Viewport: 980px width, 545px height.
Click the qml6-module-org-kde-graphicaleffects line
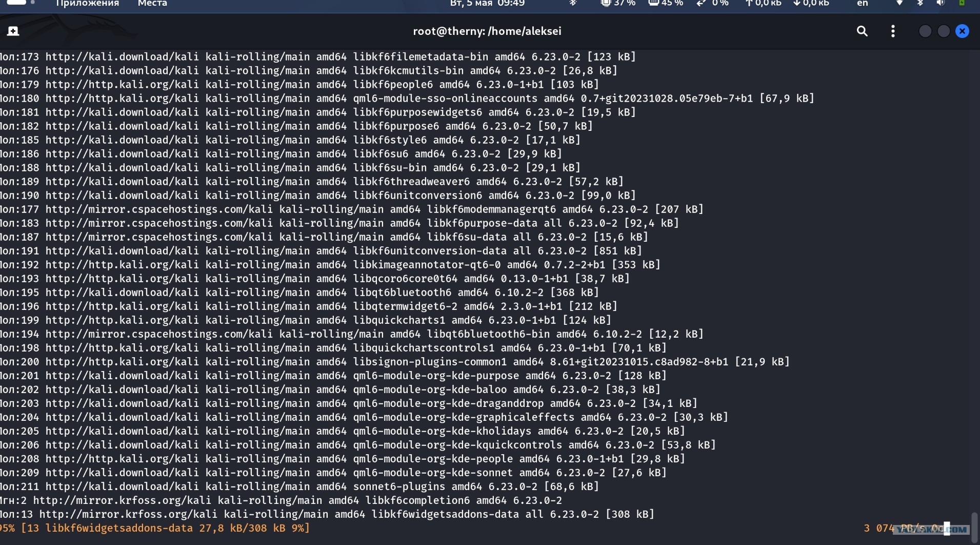(364, 417)
